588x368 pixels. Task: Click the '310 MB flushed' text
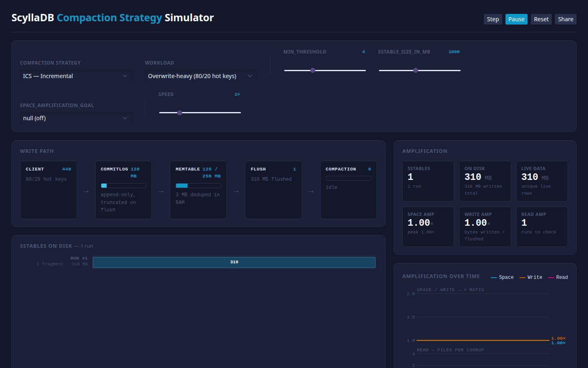pyautogui.click(x=271, y=179)
